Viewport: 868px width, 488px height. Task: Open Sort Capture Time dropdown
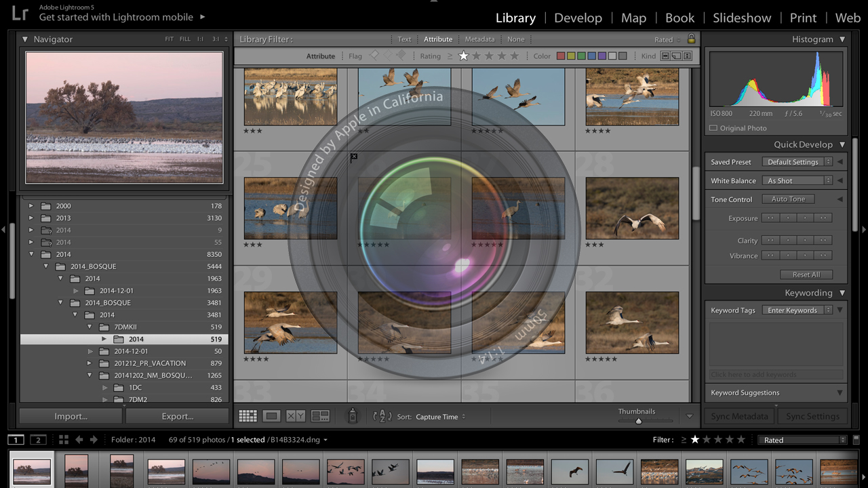(441, 417)
